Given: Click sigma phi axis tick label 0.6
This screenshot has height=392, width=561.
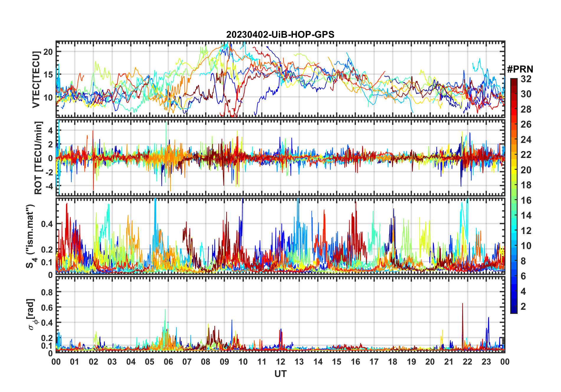Looking at the screenshot, I should pos(47,307).
